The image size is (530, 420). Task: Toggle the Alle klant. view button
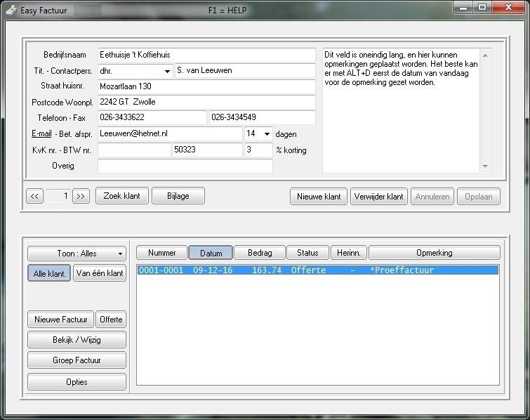49,274
